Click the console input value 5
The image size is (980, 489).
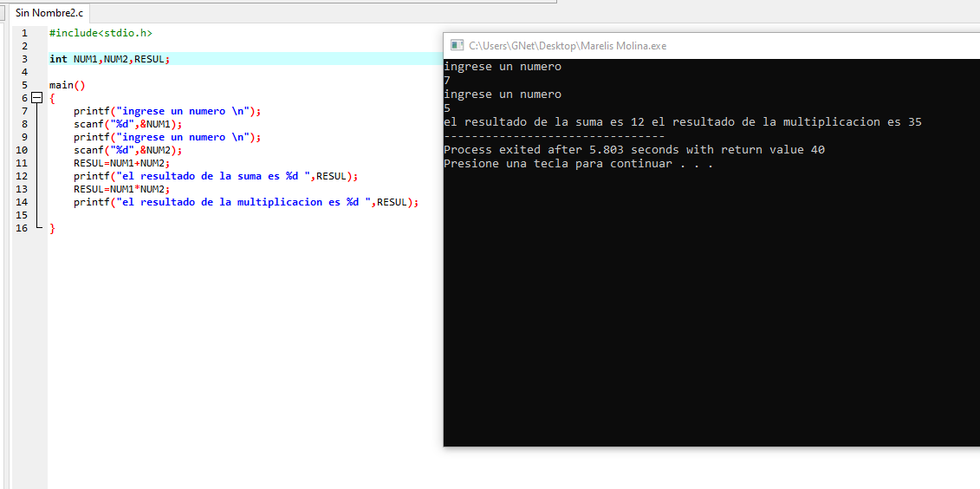pos(447,108)
